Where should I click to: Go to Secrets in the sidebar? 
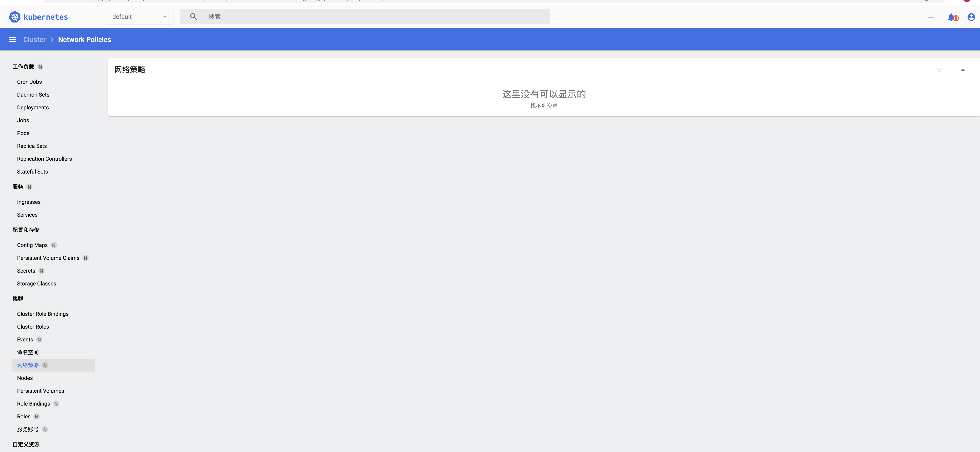(x=26, y=271)
